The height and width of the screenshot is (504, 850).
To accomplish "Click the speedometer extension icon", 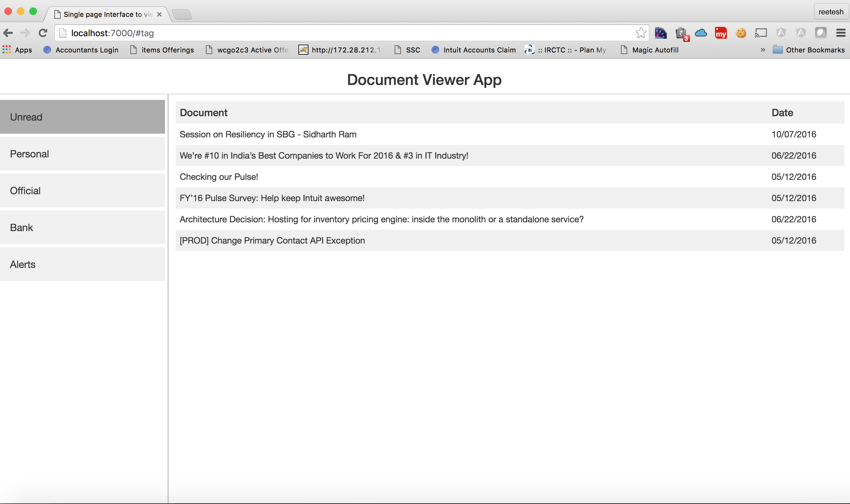I will [660, 33].
